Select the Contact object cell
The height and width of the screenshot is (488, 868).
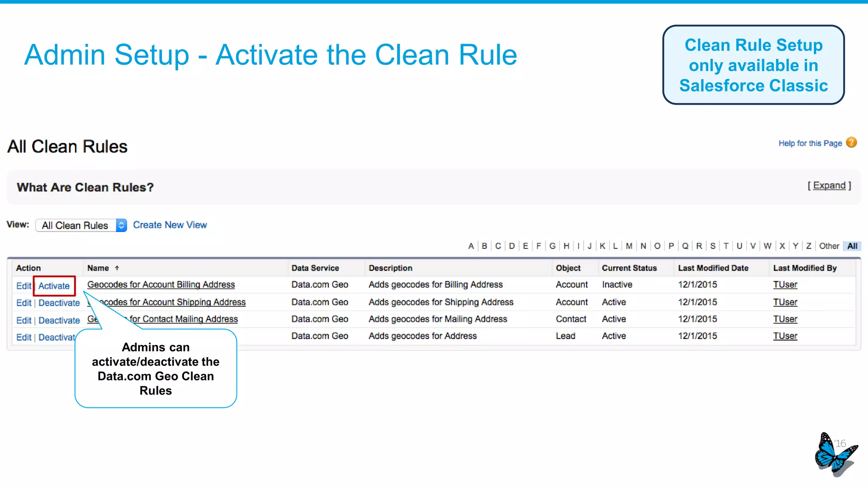(x=571, y=319)
